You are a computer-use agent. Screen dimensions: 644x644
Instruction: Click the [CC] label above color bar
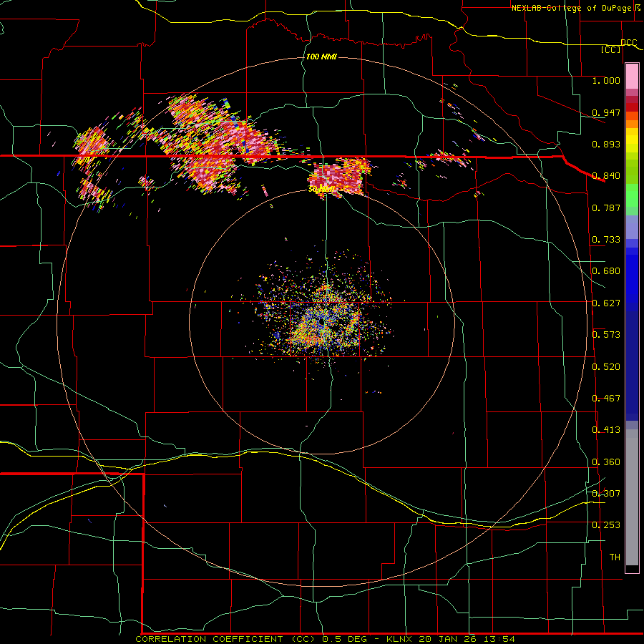611,49
